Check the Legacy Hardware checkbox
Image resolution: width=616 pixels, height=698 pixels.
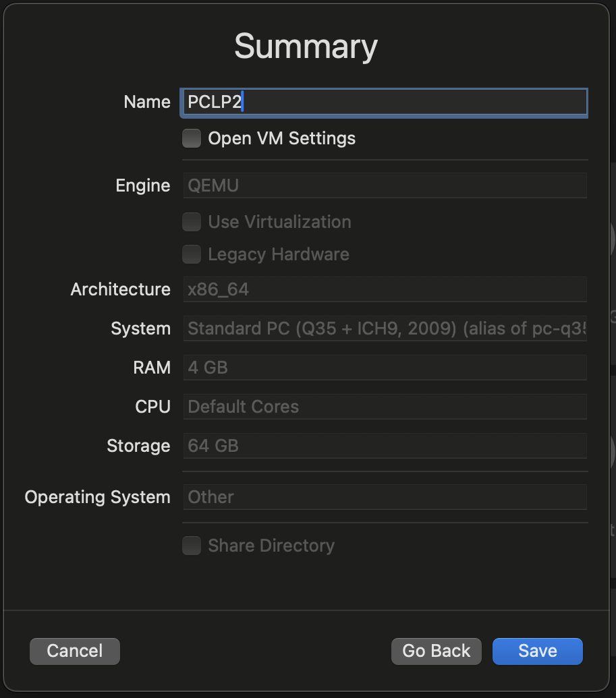pyautogui.click(x=192, y=254)
